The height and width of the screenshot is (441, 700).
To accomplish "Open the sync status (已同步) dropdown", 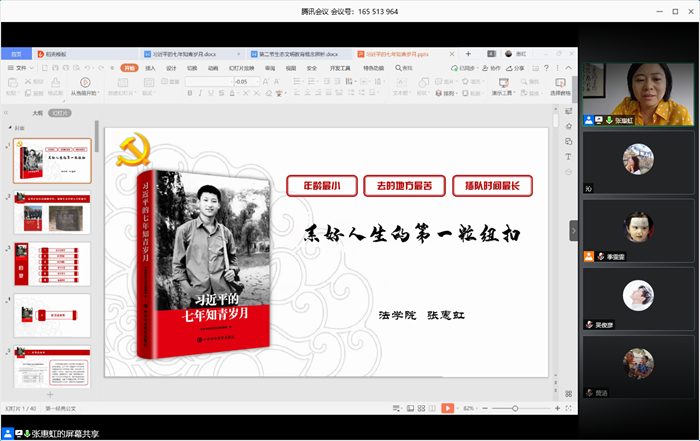I will (x=465, y=68).
